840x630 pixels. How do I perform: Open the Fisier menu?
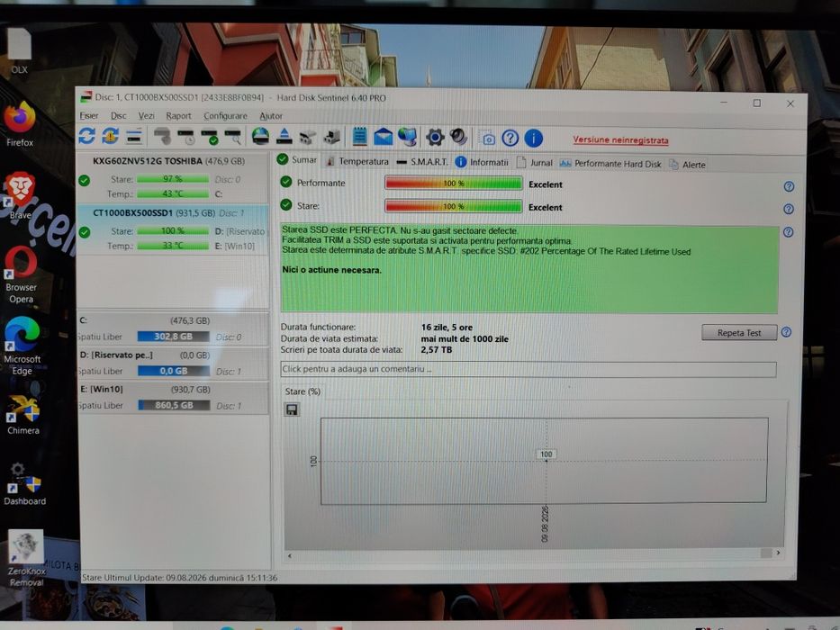[x=89, y=116]
